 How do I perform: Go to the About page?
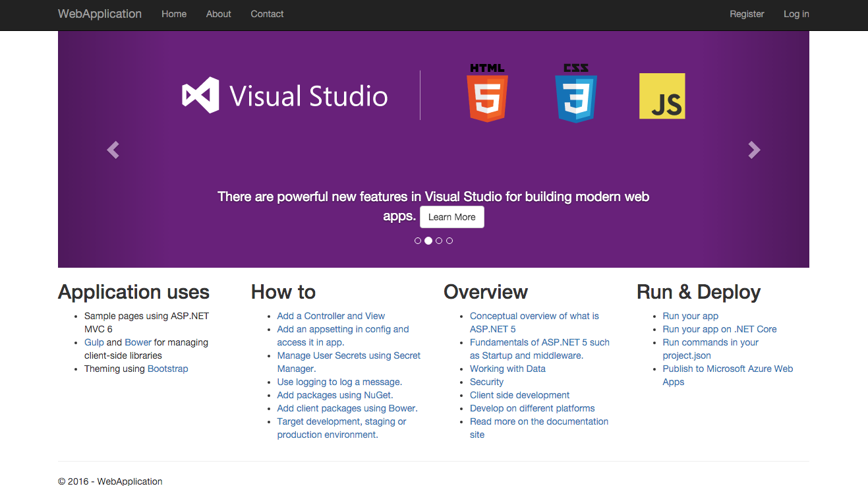pyautogui.click(x=219, y=14)
